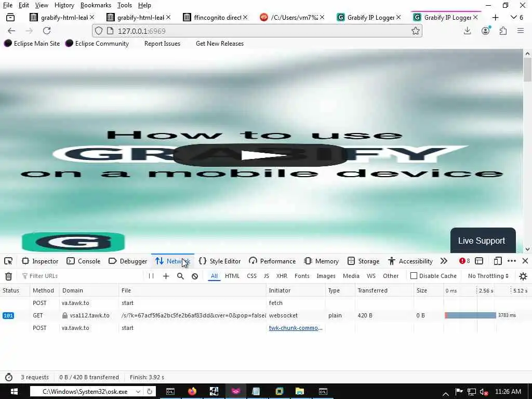
Task: Filter requests by All type
Action: click(214, 276)
